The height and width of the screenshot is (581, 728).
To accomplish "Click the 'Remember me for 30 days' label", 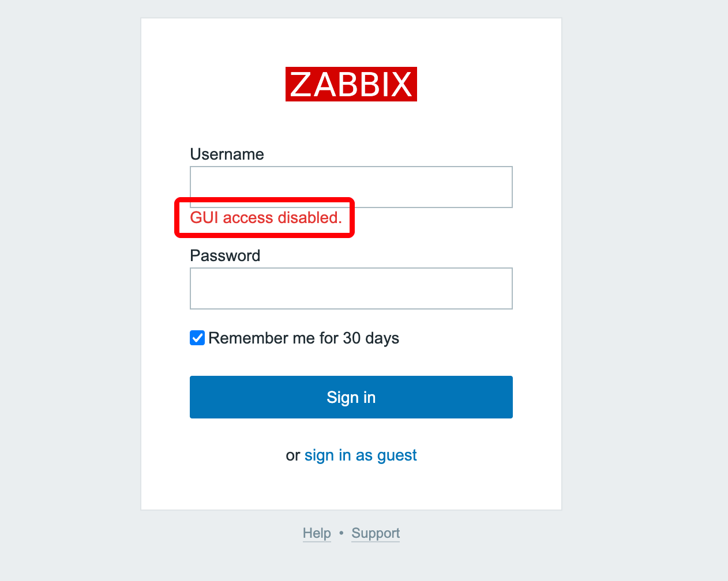I will (x=303, y=338).
